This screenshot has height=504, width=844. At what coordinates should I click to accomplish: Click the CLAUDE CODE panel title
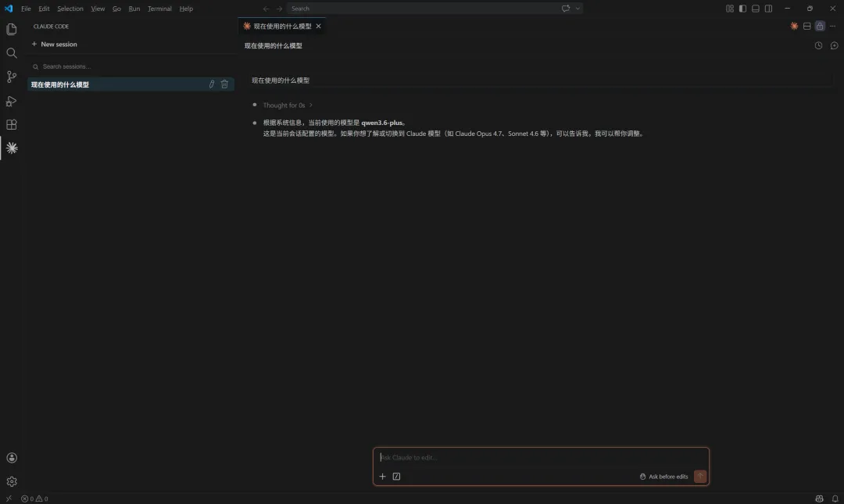tap(51, 27)
